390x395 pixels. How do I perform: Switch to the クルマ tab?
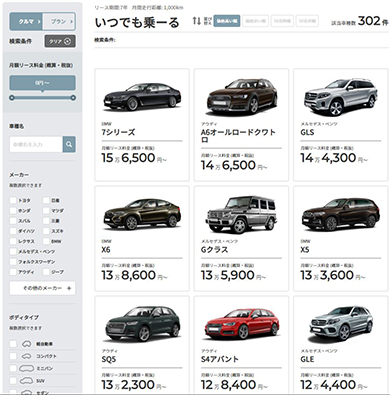coord(26,22)
